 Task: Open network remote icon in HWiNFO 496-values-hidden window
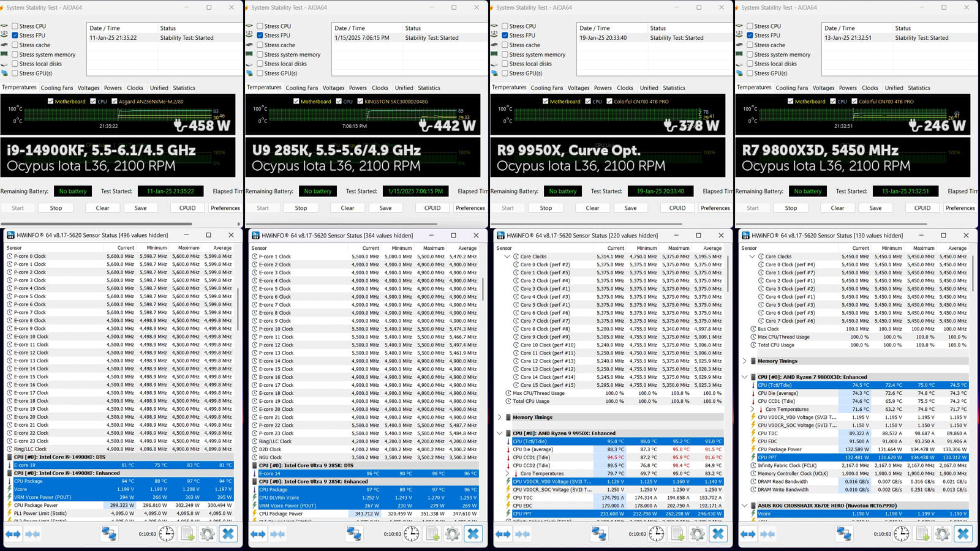click(x=109, y=534)
